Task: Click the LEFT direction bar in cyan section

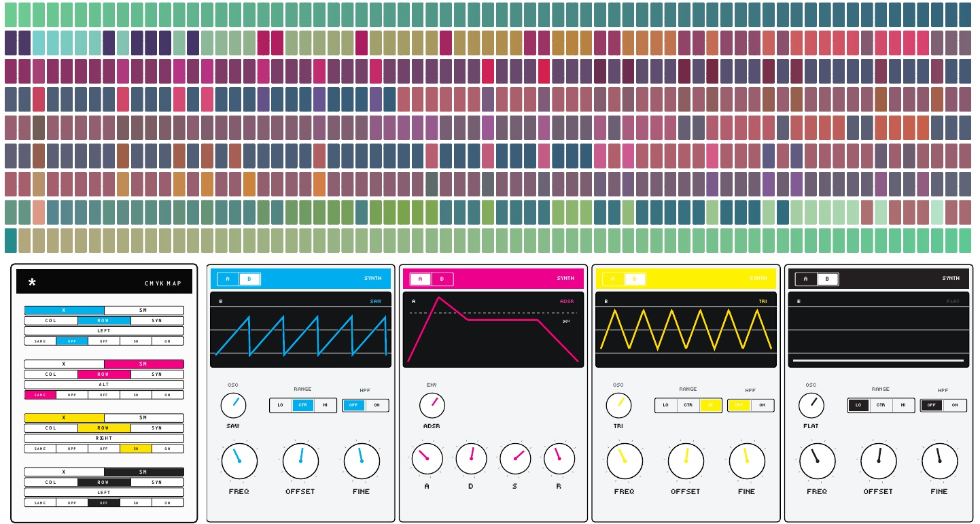Action: tap(104, 330)
